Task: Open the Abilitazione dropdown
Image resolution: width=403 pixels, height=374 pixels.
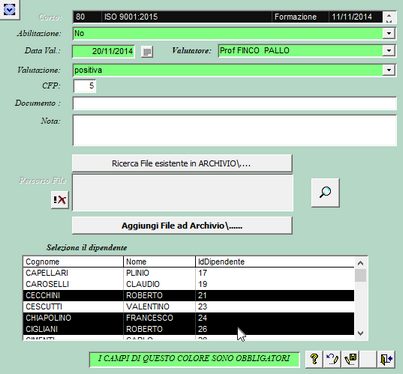Action: coord(389,33)
